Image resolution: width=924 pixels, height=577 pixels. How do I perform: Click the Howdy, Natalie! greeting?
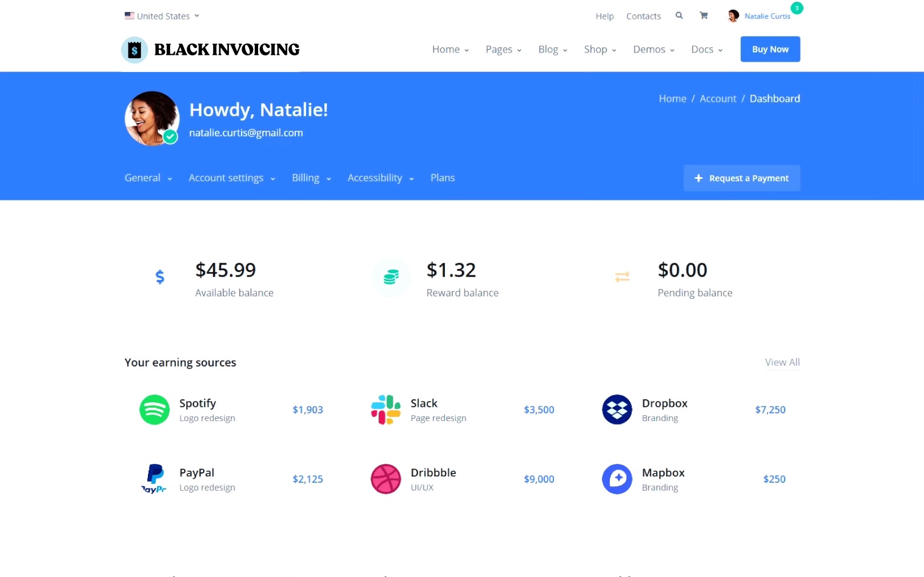coord(259,110)
